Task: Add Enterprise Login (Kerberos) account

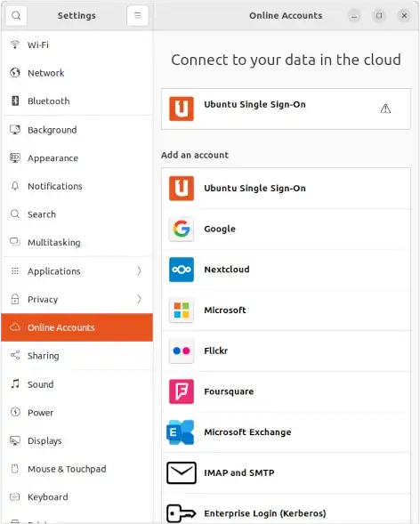Action: tap(286, 509)
